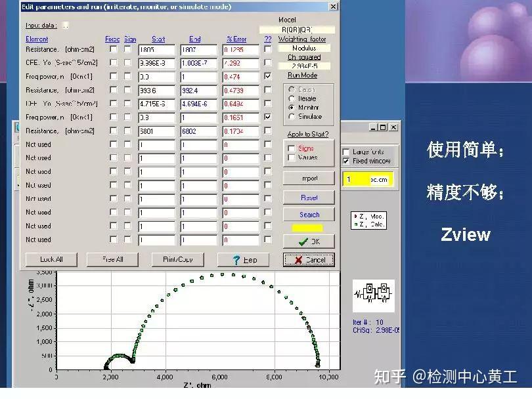Click the OK button with green checkmark
The image size is (532, 399).
click(x=308, y=240)
